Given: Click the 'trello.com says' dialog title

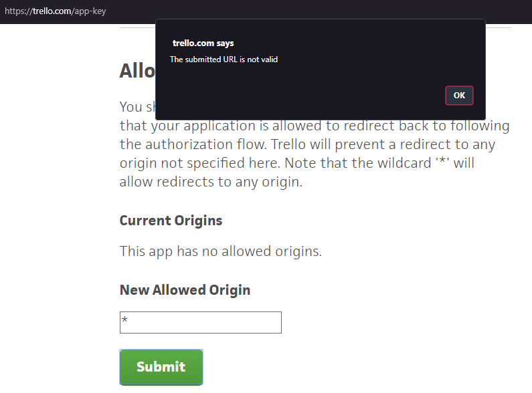Looking at the screenshot, I should [203, 43].
